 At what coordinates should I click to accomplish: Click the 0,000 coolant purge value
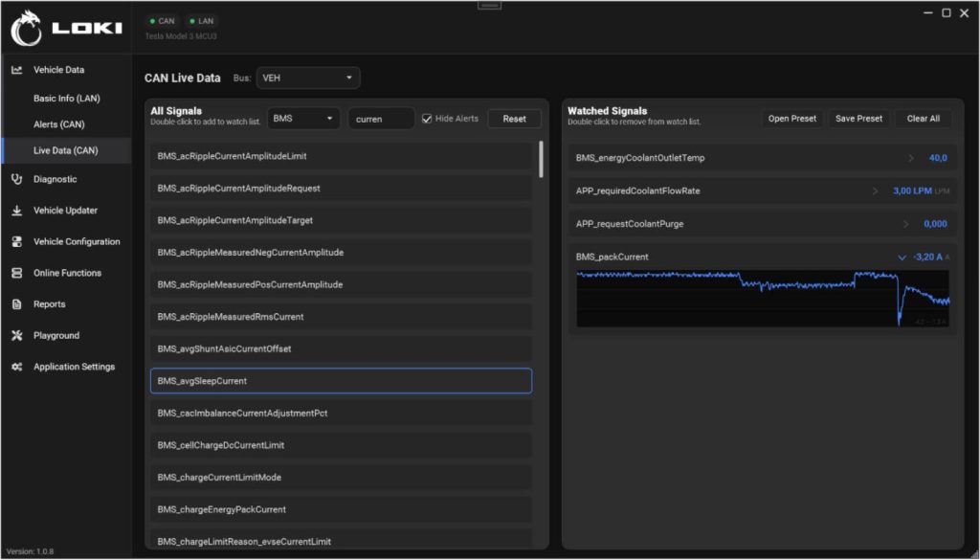tap(935, 224)
